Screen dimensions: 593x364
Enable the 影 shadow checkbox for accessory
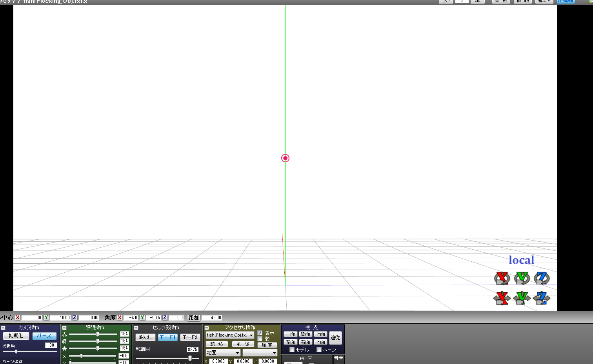click(x=260, y=339)
